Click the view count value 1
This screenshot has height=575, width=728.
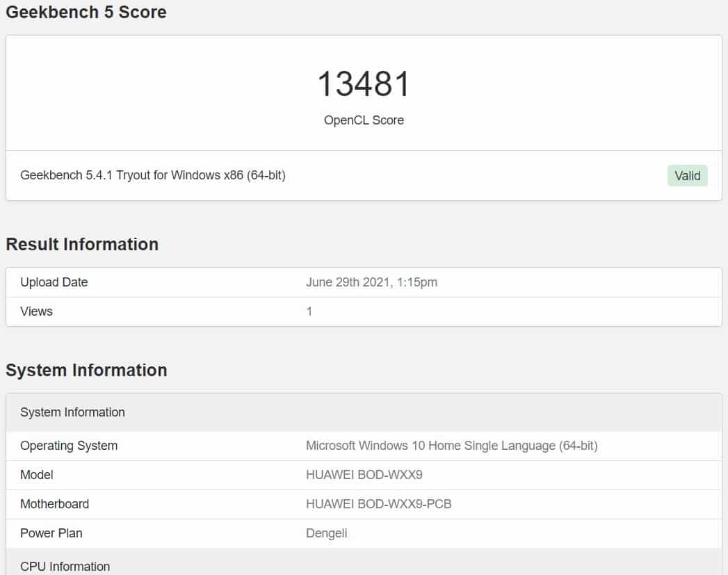[309, 311]
